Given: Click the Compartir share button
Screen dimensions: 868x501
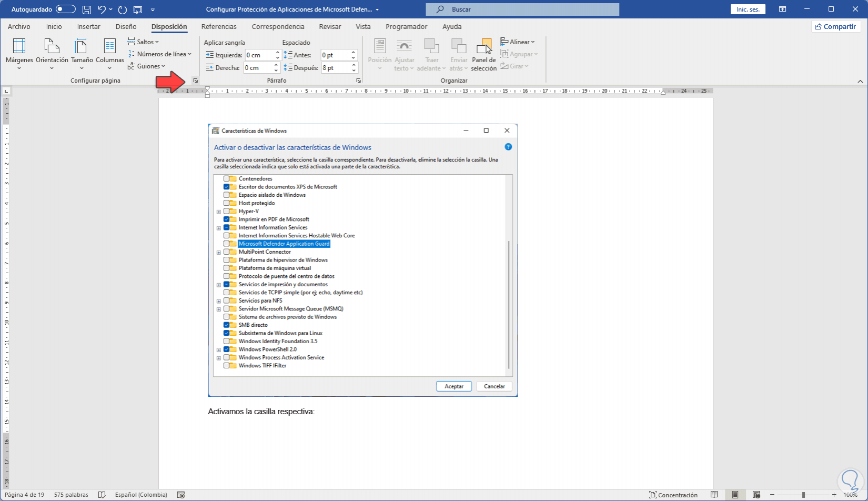Looking at the screenshot, I should click(x=835, y=26).
